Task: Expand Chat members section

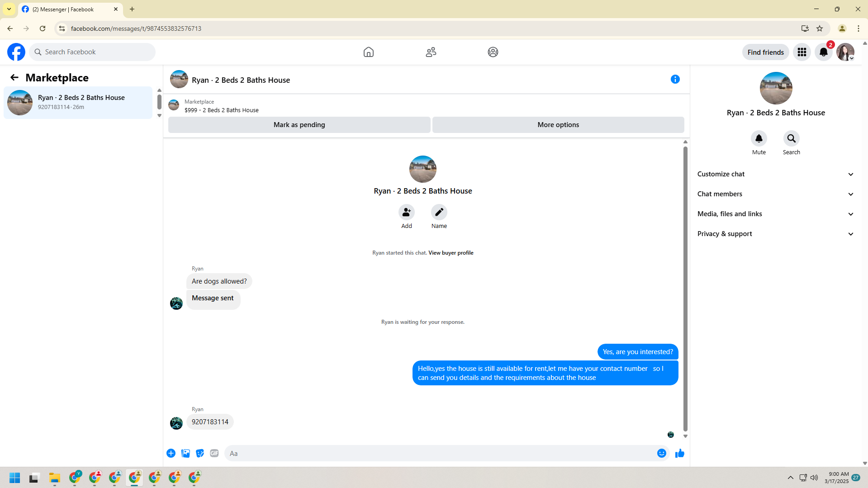Action: 775,194
